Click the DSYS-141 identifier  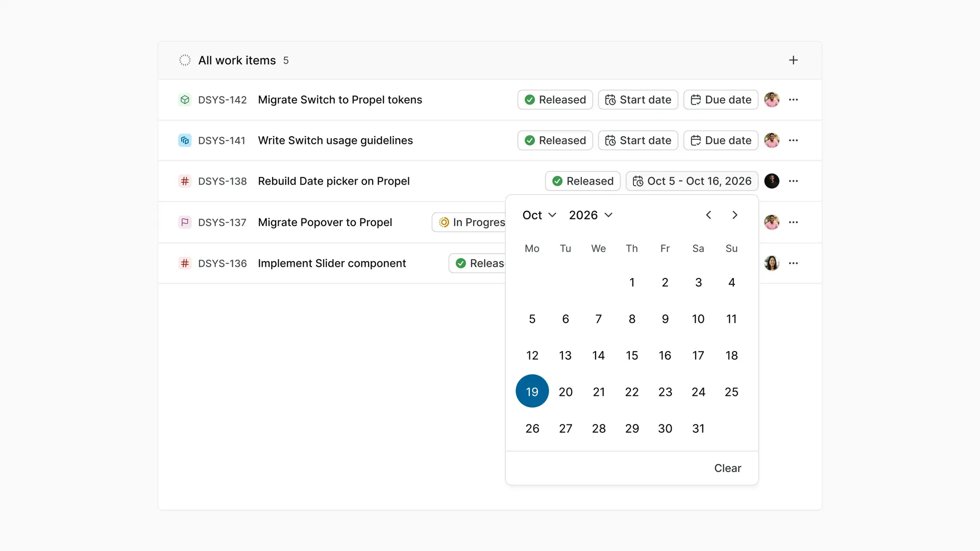coord(222,141)
